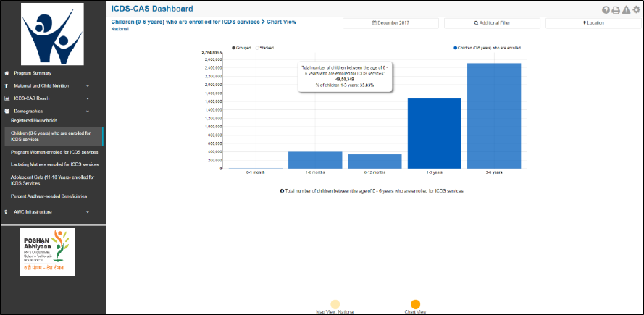The height and width of the screenshot is (315, 644).
Task: Click the printer icon in header
Action: click(616, 10)
